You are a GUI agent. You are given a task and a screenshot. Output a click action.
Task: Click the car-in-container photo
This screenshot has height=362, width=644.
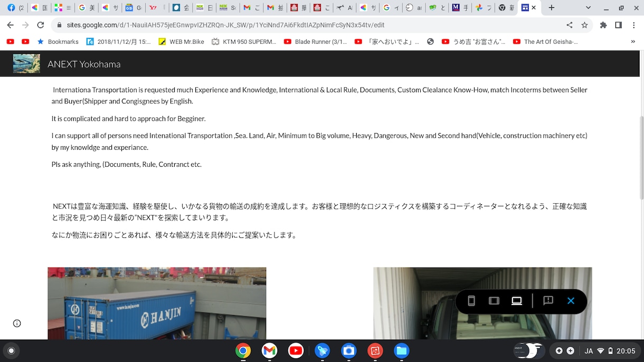click(x=482, y=303)
